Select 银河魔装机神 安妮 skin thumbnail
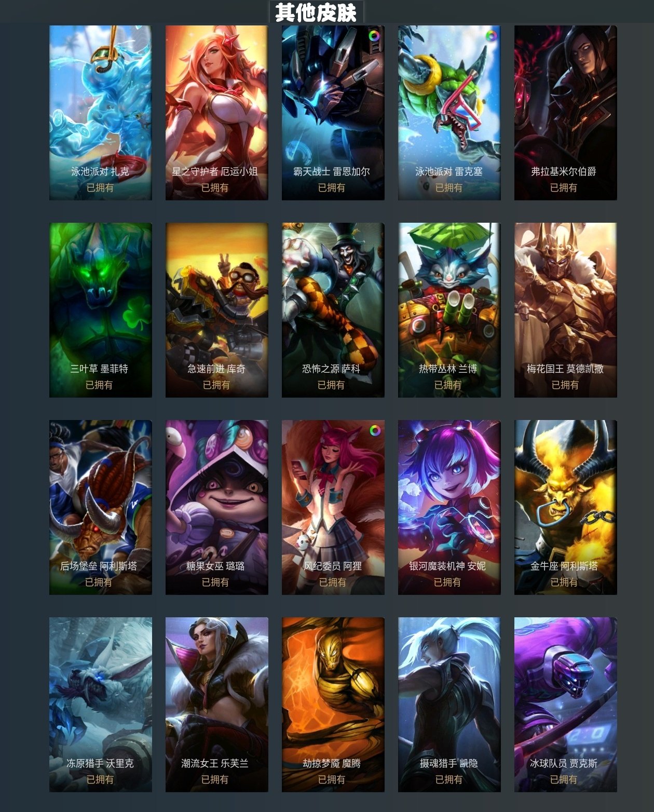 449,507
